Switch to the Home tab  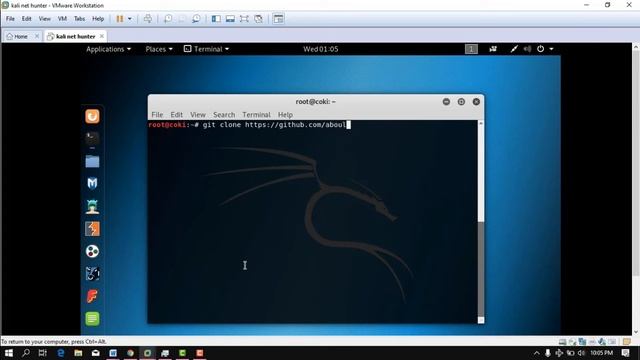(18, 36)
